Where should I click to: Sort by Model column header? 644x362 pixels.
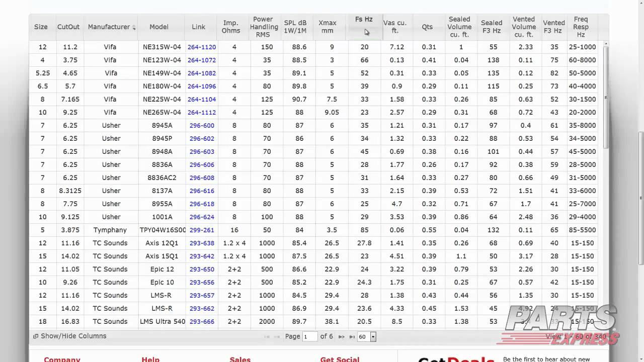(x=159, y=27)
